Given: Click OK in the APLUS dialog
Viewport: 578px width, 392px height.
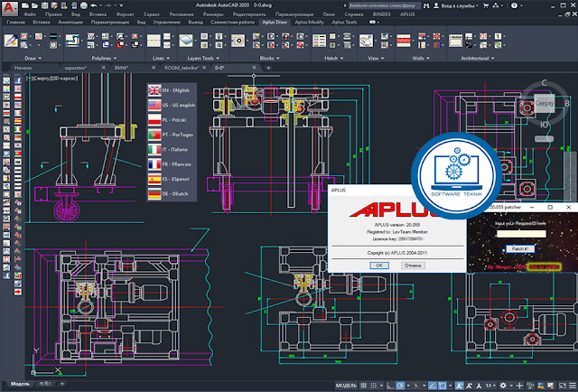Looking at the screenshot, I should (x=379, y=266).
